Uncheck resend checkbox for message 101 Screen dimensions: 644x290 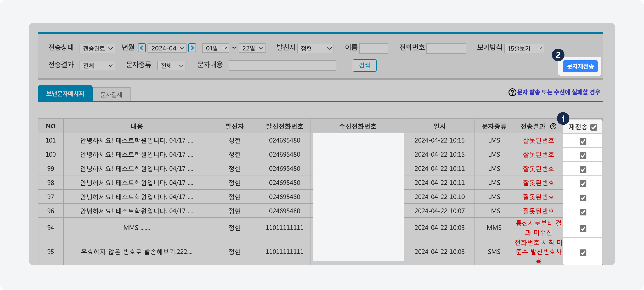[583, 141]
